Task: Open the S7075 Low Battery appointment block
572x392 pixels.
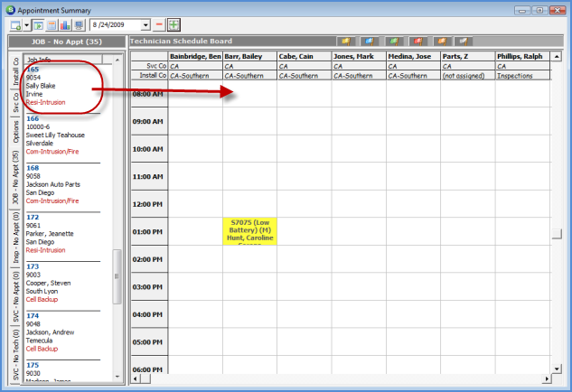Action: [250, 231]
